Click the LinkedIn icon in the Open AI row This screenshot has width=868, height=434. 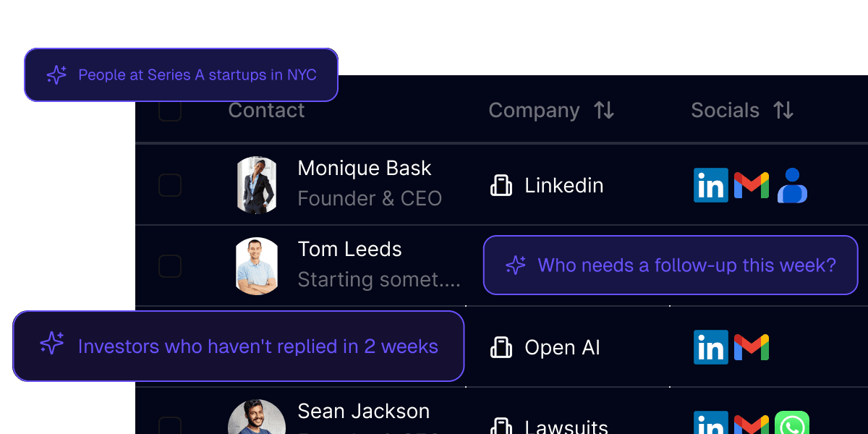tap(710, 347)
